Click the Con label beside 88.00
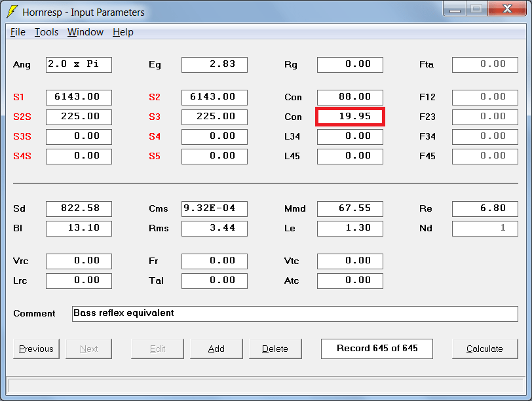 293,98
